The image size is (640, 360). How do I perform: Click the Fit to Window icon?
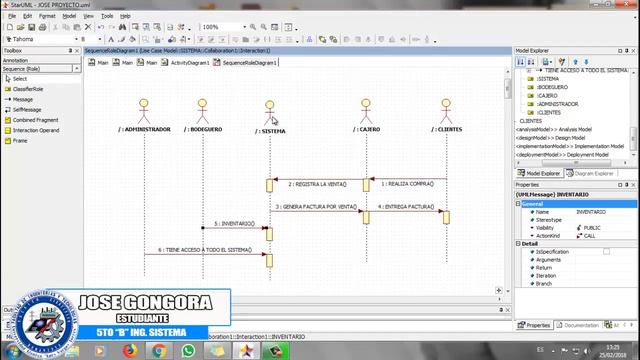click(x=275, y=27)
